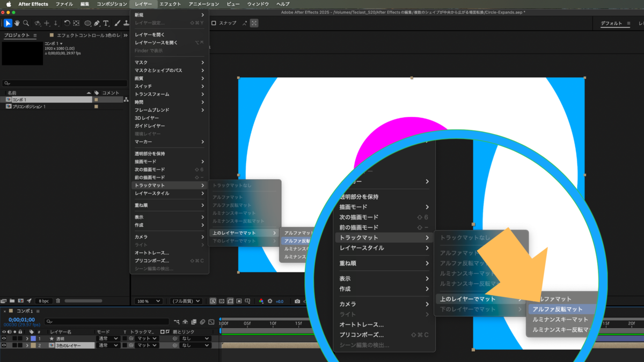Click the new folder icon in project panel
644x362 pixels.
[x=12, y=301]
